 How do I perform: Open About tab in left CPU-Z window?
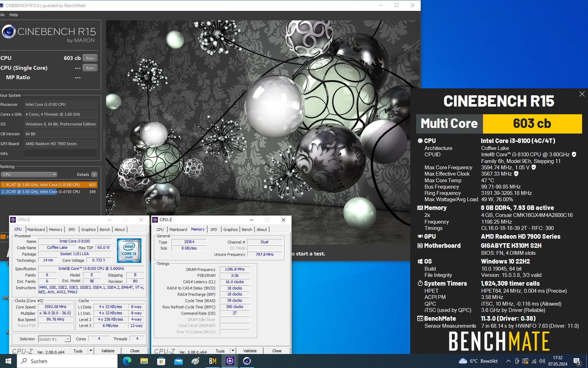tap(120, 230)
